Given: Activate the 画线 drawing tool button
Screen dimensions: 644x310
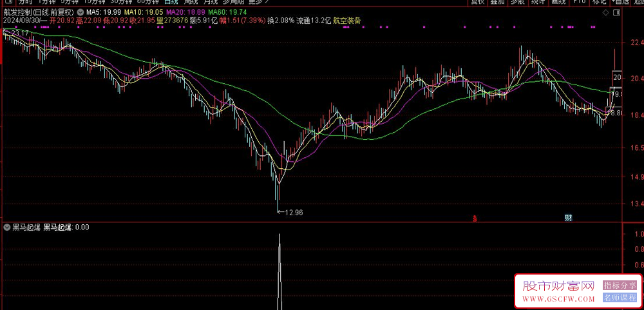Looking at the screenshot, I should [558, 2].
